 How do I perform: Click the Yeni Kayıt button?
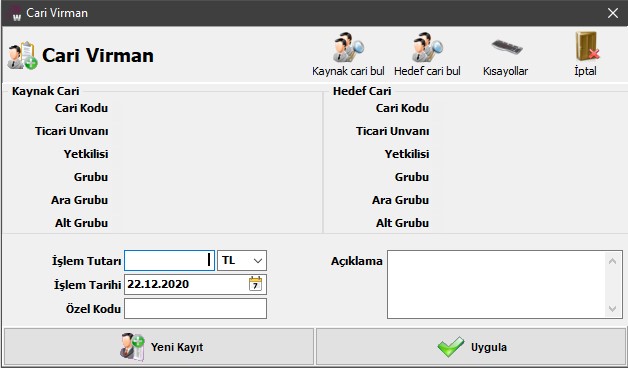click(x=159, y=346)
